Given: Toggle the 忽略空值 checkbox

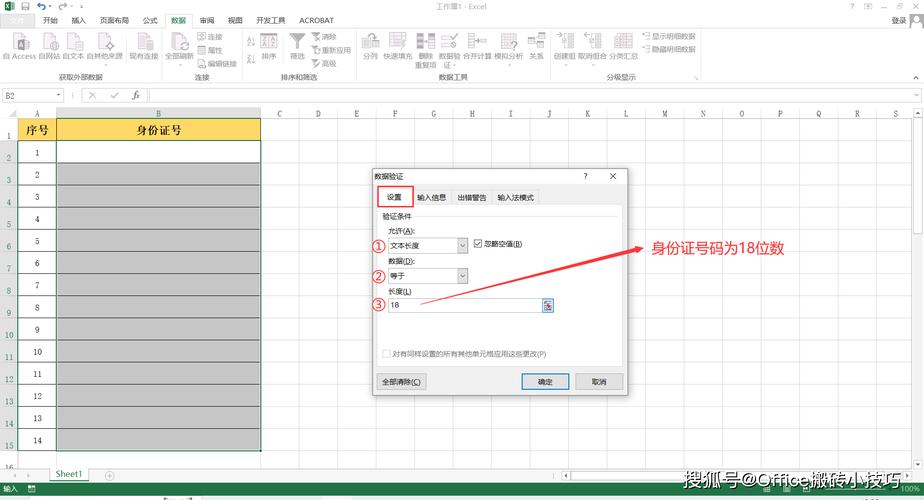Looking at the screenshot, I should [478, 244].
